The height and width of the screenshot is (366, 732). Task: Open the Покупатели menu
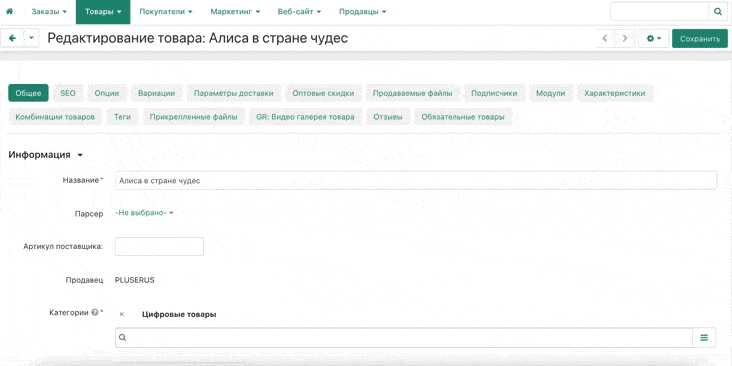[166, 12]
